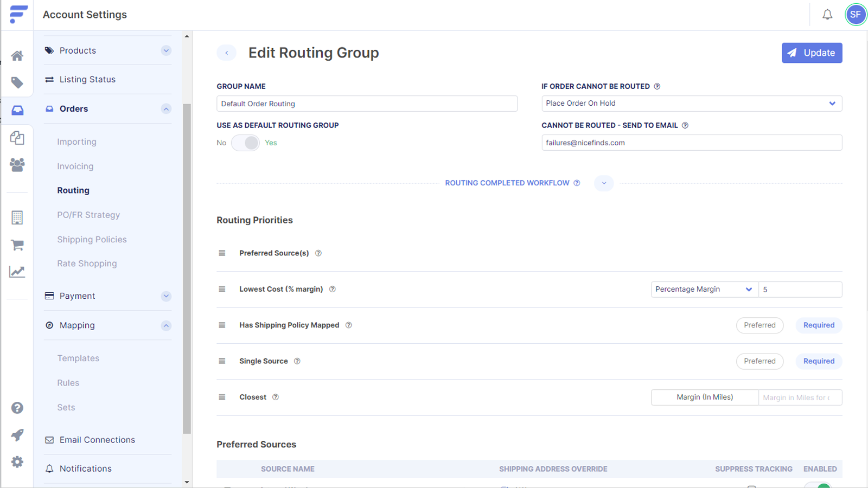Click the Users team icon in sidebar

[x=17, y=165]
